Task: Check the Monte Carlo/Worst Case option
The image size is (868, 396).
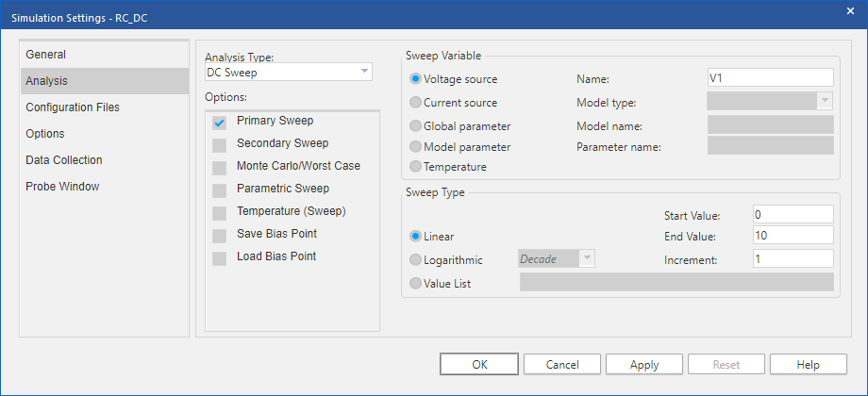Action: 220,168
